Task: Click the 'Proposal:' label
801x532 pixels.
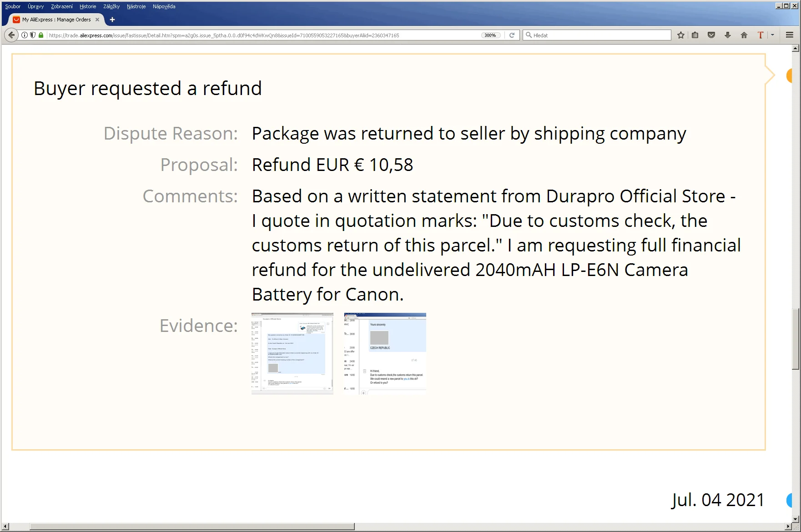Action: pyautogui.click(x=199, y=165)
